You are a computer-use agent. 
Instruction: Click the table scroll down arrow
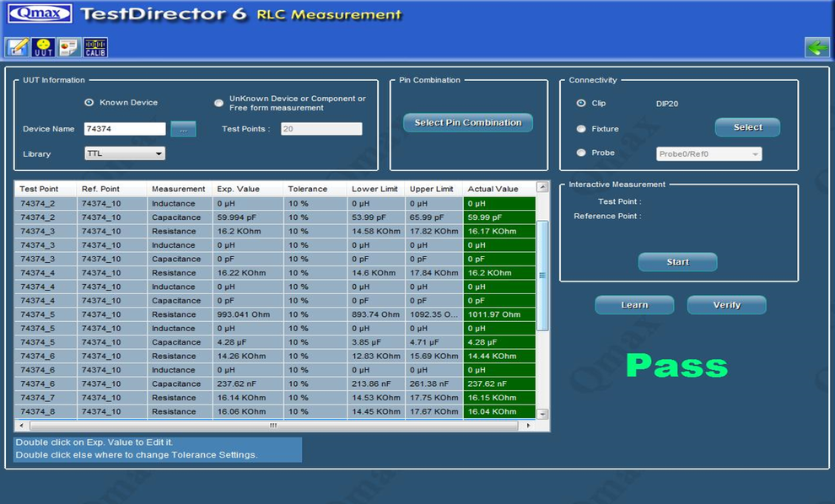542,414
